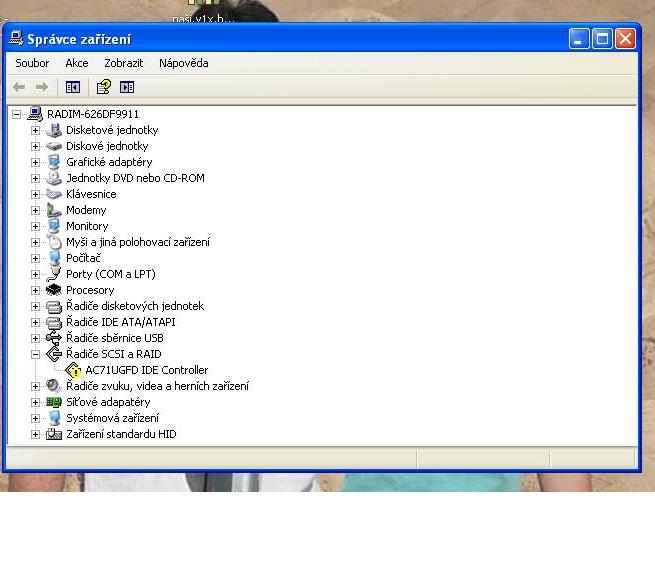
Task: Close the Správce zařízení window
Action: point(625,39)
